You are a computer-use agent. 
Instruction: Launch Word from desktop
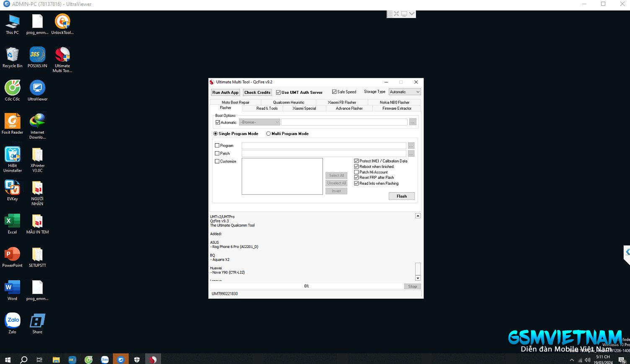13,290
